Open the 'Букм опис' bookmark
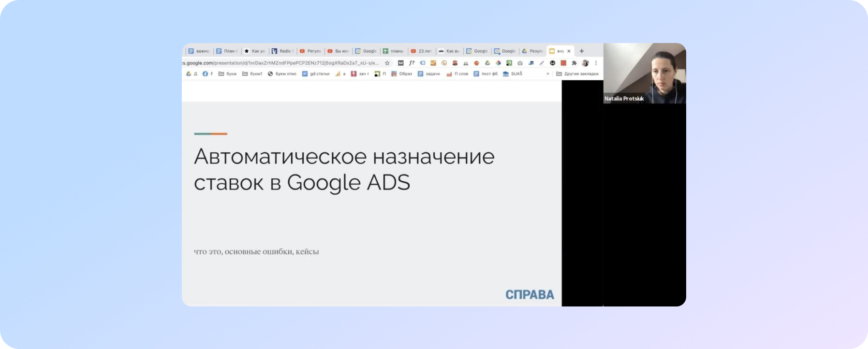 pyautogui.click(x=282, y=74)
